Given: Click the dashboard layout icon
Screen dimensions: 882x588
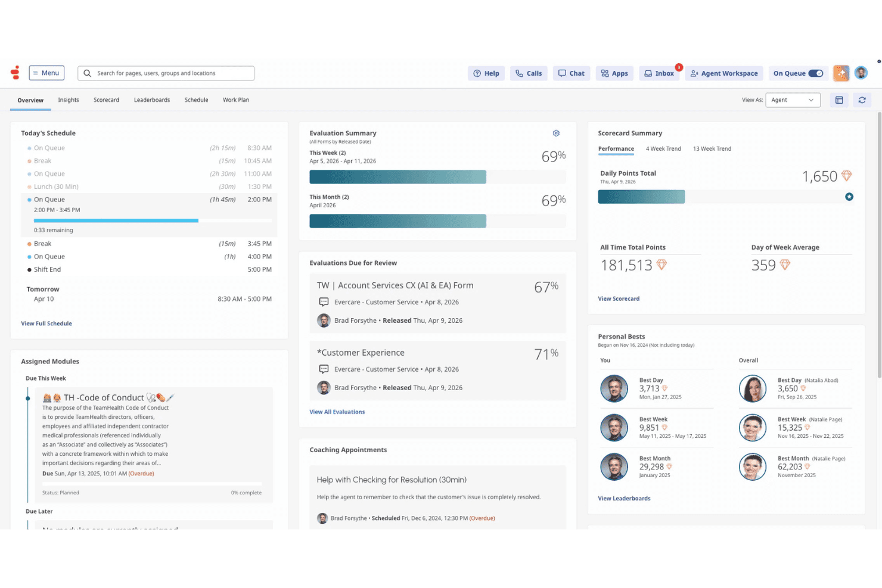Looking at the screenshot, I should tap(839, 100).
